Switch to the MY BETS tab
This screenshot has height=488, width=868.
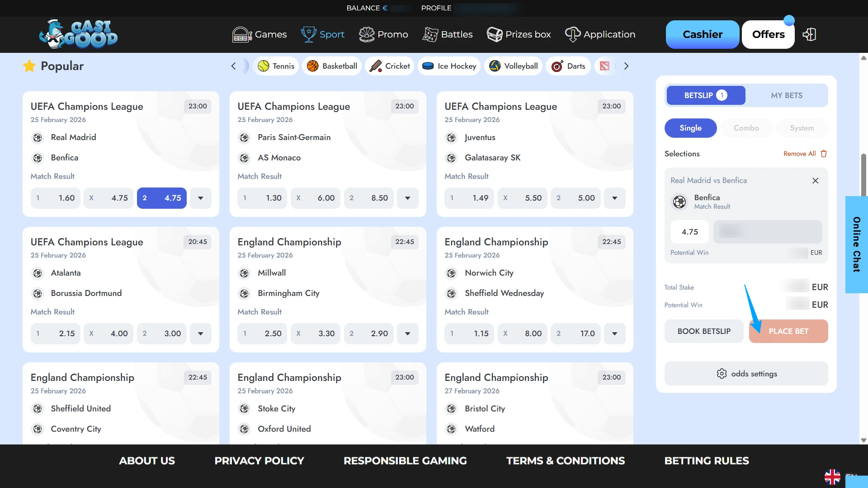[787, 95]
